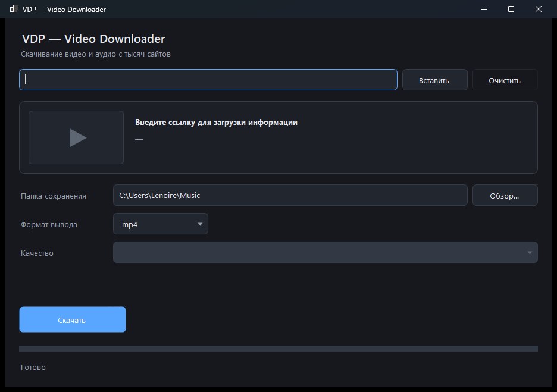This screenshot has height=392, width=557.
Task: Click the download progress bar
Action: click(278, 349)
